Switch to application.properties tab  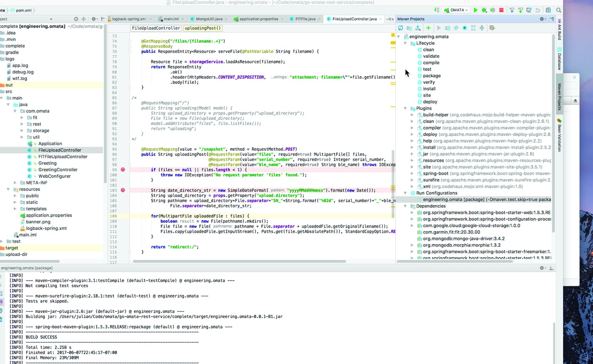(258, 19)
